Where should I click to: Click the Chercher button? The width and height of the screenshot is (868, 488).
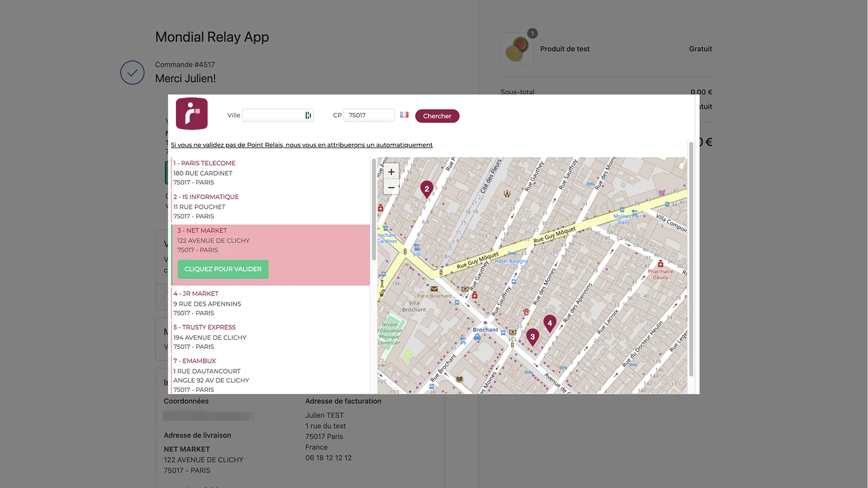tap(437, 116)
